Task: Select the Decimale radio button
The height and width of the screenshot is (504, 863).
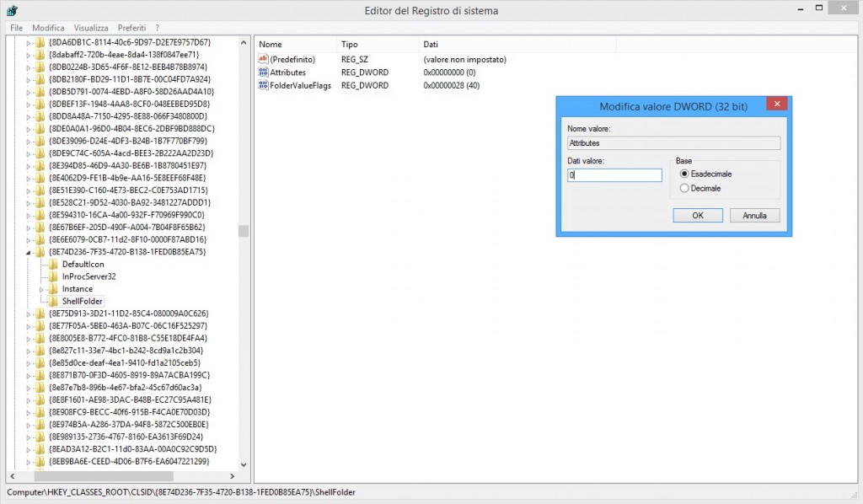Action: point(684,188)
